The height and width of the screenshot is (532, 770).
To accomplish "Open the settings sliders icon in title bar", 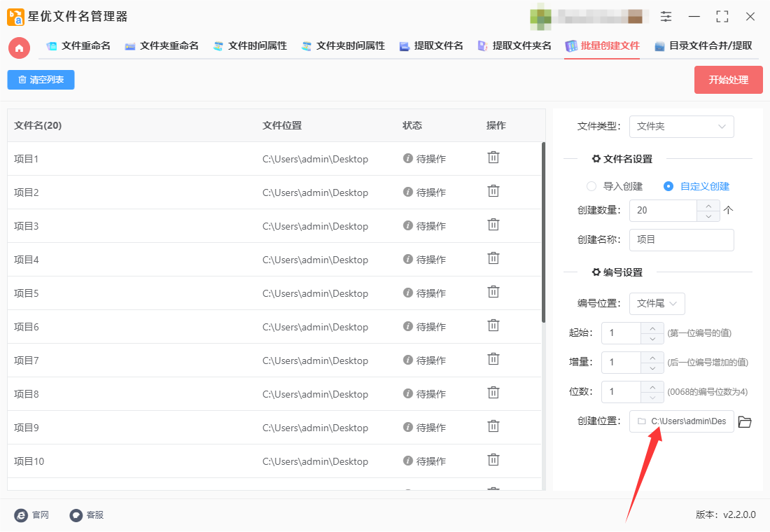I will 666,17.
